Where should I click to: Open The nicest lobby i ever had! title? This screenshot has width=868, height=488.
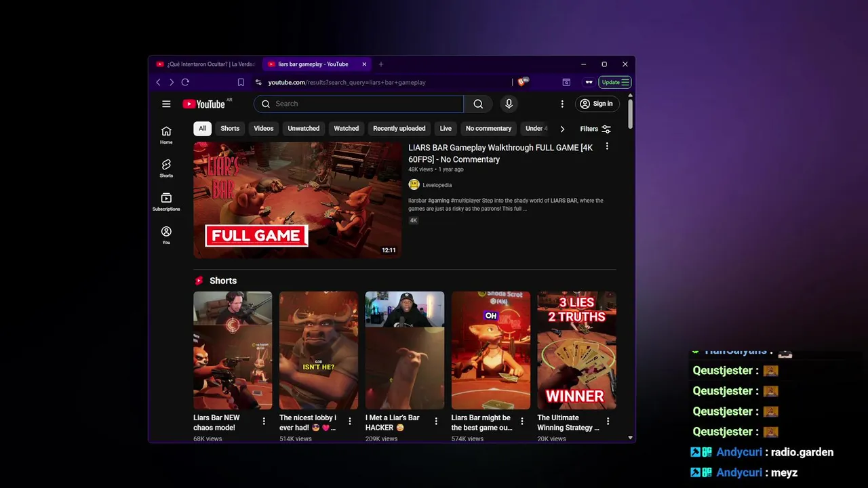(x=308, y=422)
